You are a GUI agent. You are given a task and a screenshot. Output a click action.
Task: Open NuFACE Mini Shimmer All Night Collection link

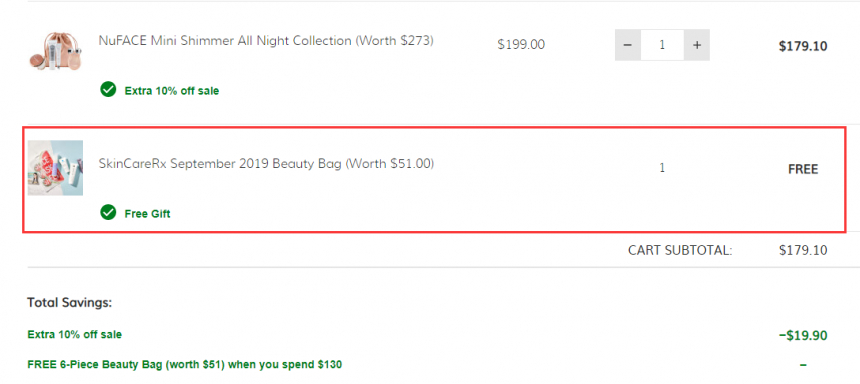click(266, 41)
